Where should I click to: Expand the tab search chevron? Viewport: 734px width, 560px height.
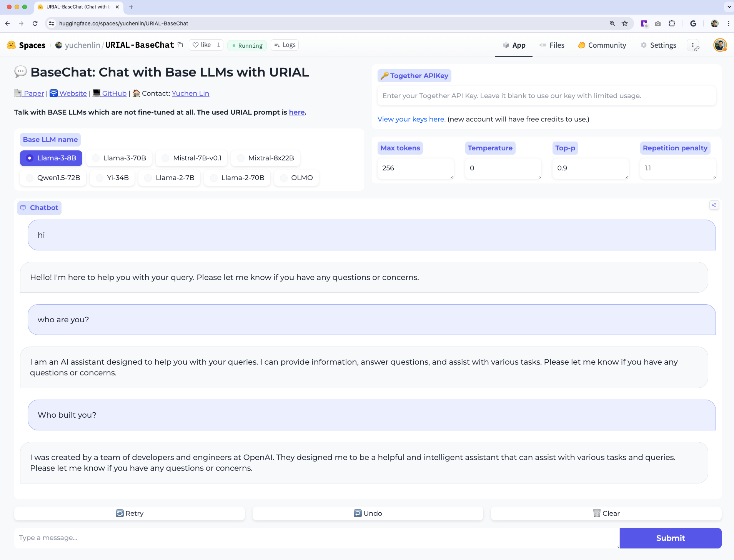[x=729, y=7]
